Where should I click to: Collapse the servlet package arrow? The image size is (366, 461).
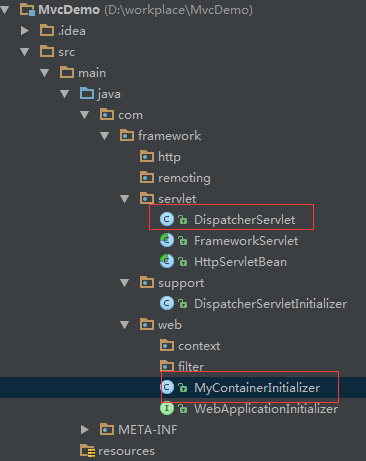[125, 199]
